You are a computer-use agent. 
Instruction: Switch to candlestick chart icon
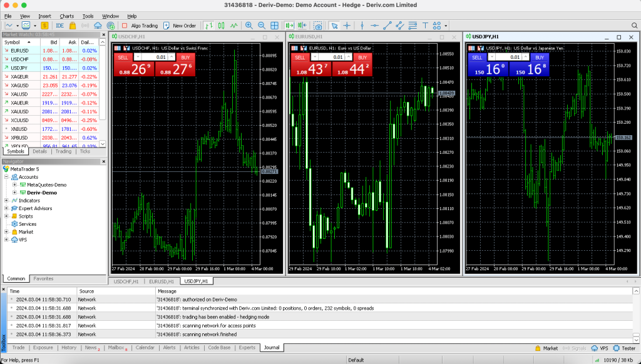click(221, 26)
